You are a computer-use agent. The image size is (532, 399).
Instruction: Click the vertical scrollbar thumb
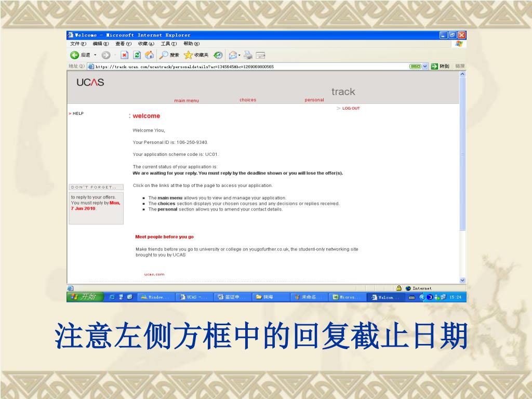(x=462, y=154)
